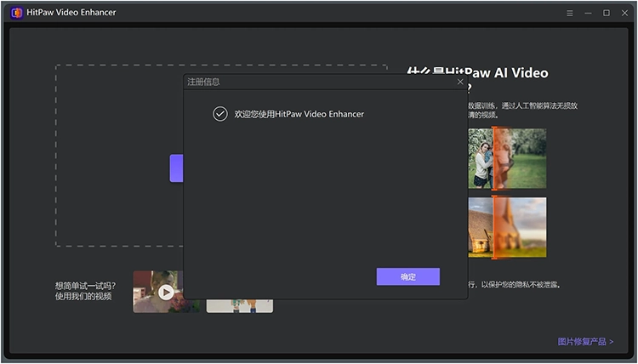Click the arrow after 图片修复产品

tap(611, 342)
